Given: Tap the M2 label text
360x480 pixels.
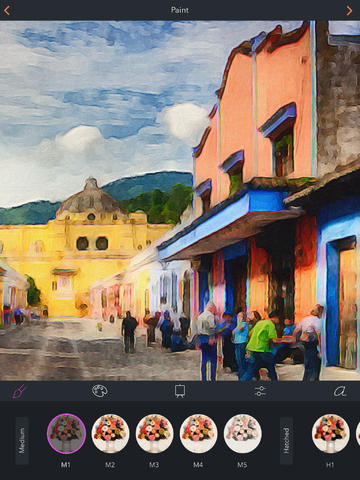Looking at the screenshot, I should (110, 465).
